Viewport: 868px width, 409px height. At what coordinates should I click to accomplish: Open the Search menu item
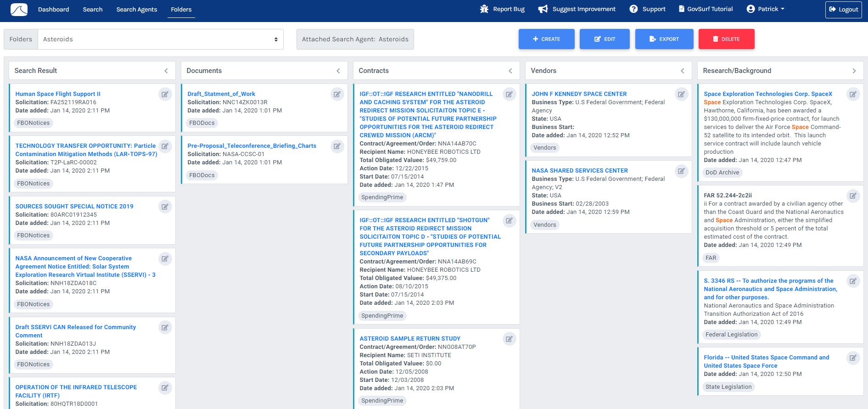93,9
